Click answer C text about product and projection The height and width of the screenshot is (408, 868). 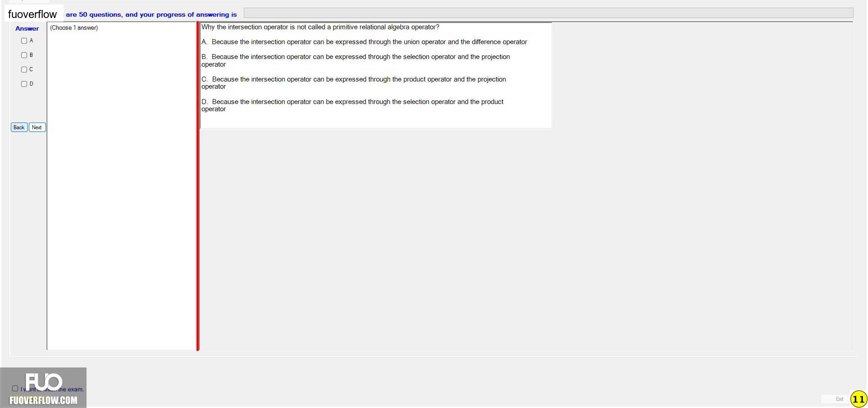point(354,83)
